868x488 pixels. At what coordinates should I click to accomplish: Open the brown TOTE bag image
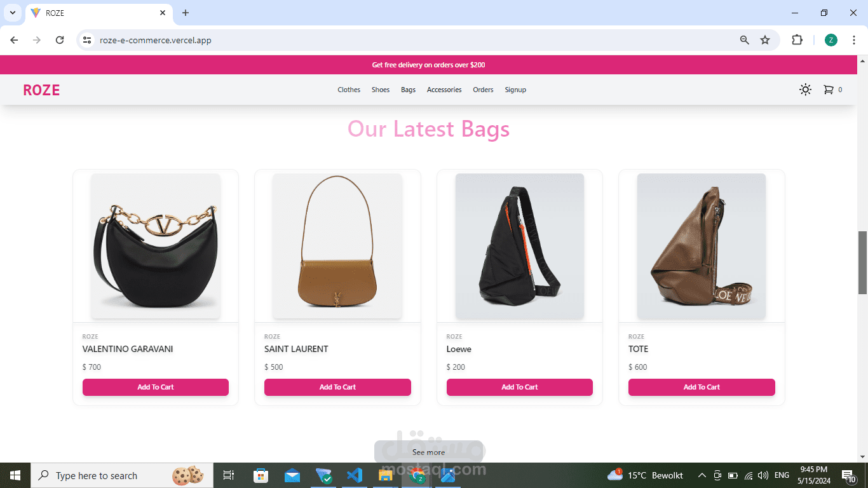(x=702, y=246)
